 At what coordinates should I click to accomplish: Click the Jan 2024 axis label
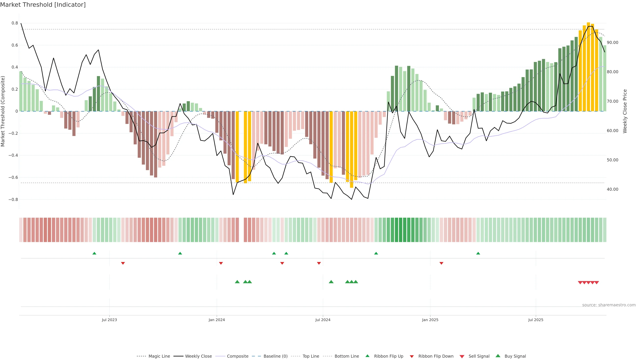click(x=217, y=320)
